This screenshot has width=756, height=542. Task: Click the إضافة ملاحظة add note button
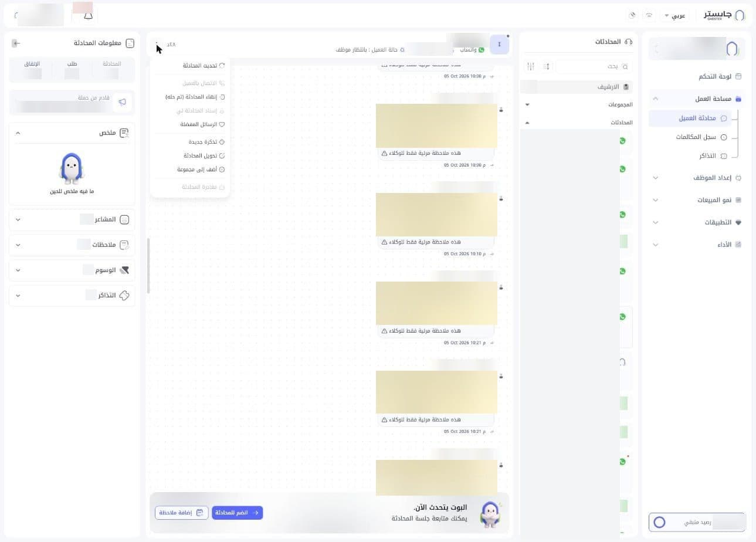(x=181, y=513)
